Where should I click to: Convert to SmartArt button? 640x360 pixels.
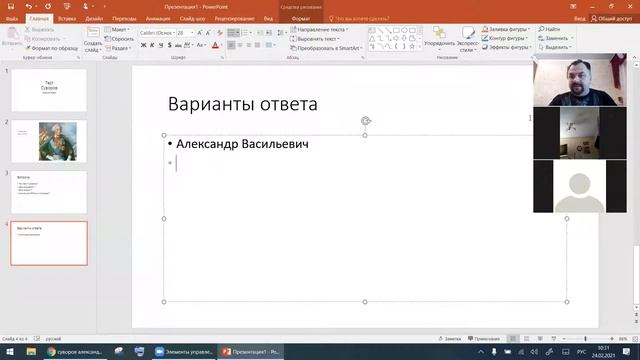[326, 48]
